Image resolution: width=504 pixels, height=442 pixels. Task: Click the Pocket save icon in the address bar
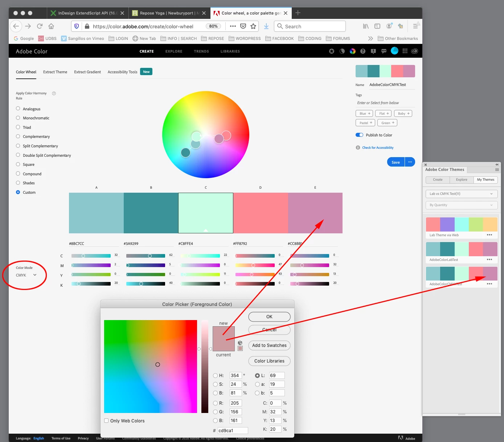(243, 26)
